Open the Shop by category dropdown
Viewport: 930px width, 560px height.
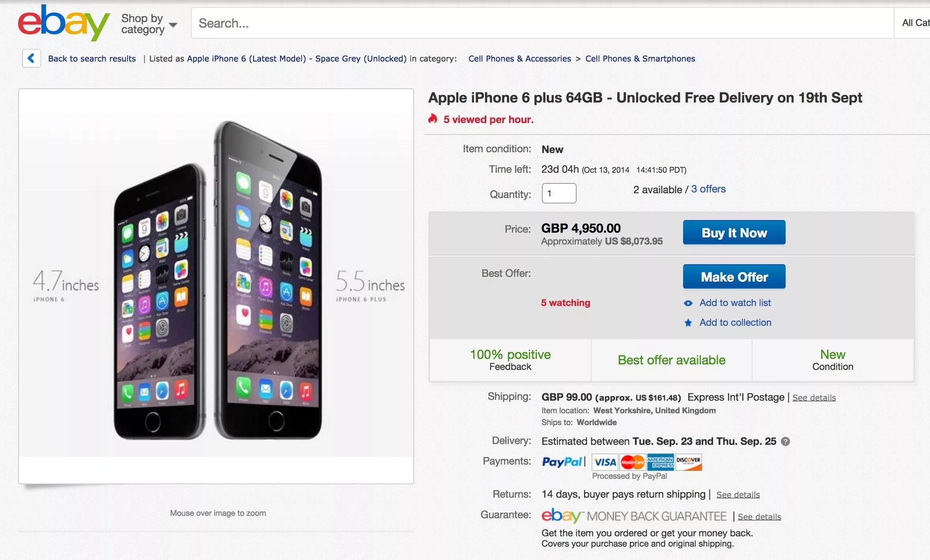149,24
